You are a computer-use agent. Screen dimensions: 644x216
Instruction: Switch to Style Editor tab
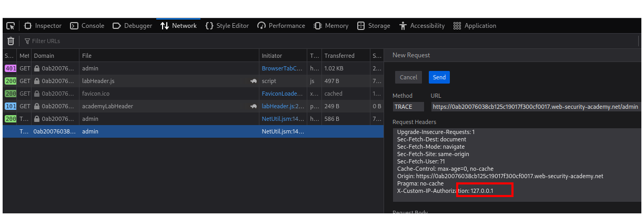tap(227, 26)
